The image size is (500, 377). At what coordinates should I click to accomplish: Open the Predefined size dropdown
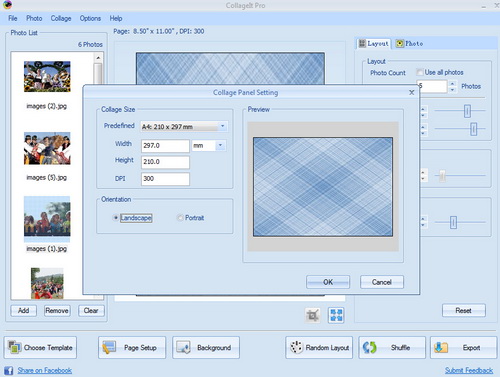pos(223,126)
